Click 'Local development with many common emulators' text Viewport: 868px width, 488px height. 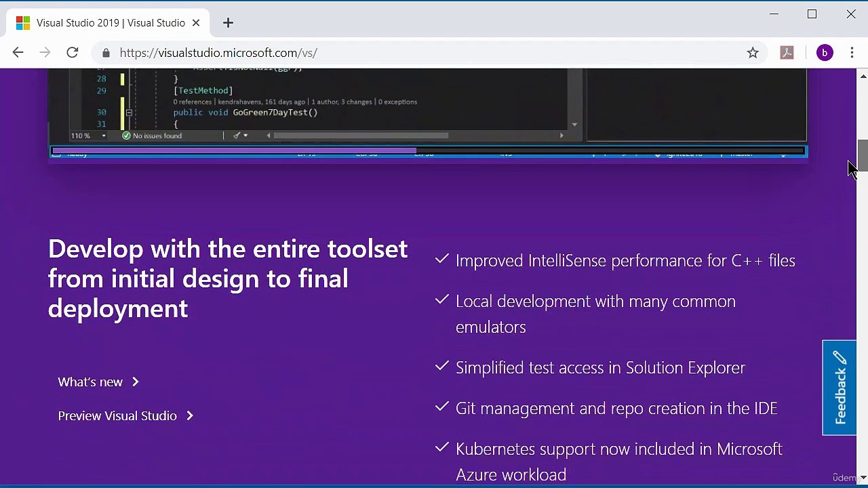pos(595,314)
